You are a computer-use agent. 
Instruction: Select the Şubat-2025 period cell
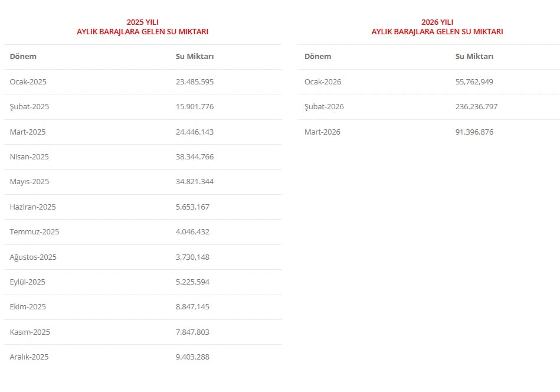pyautogui.click(x=29, y=107)
